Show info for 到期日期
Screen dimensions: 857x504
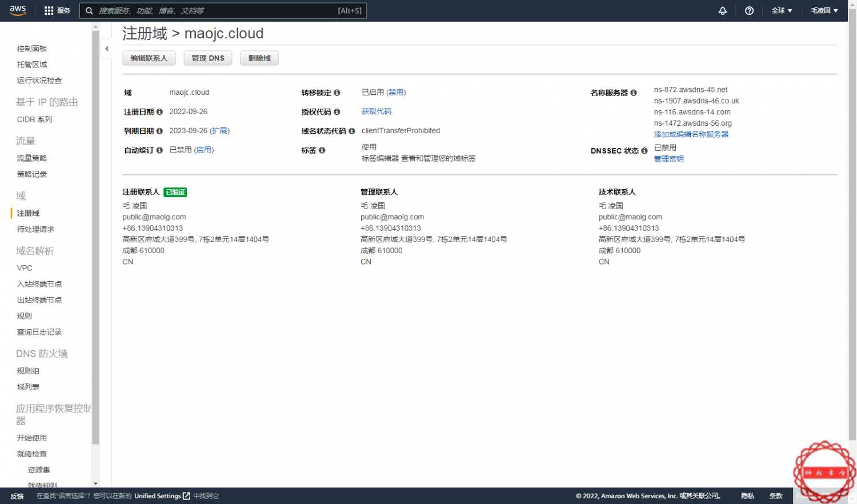[x=159, y=131]
